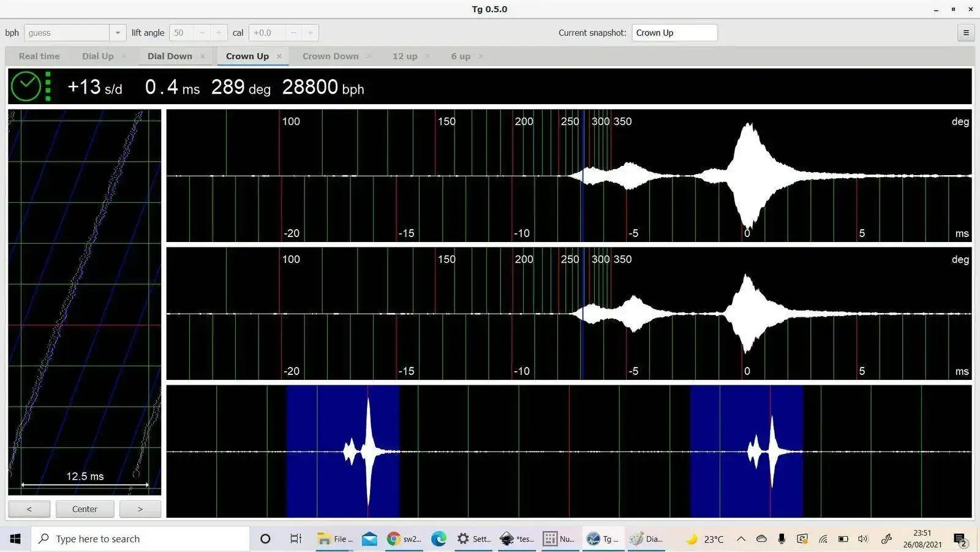
Task: Increase the lift angle with the plus button
Action: 219,33
